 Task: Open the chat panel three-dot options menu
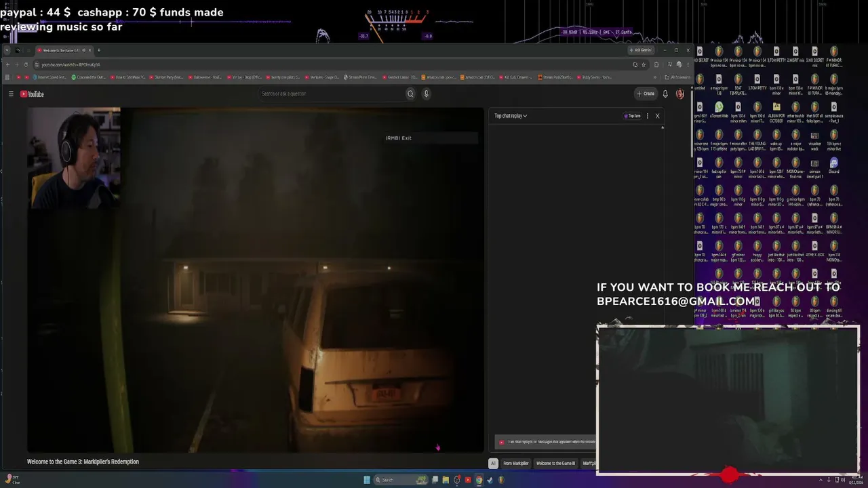648,116
